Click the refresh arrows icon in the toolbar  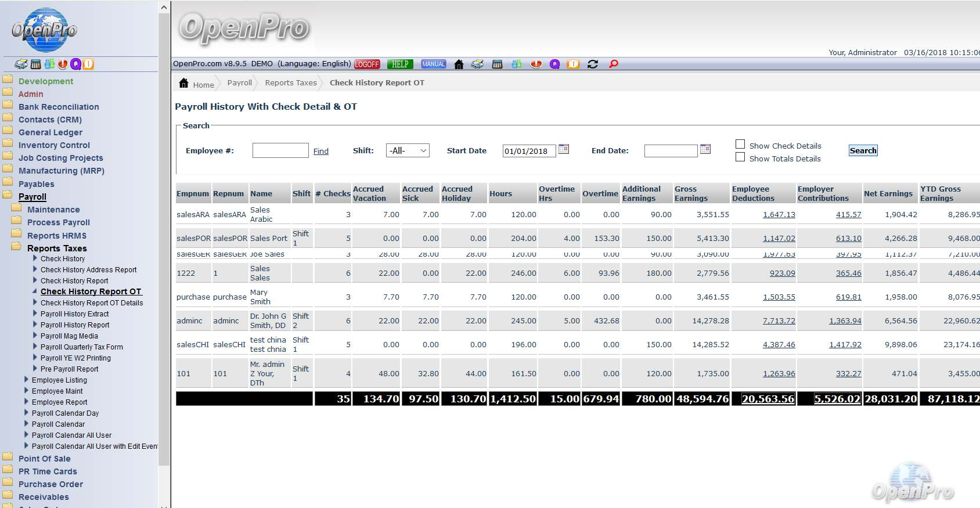(x=593, y=64)
